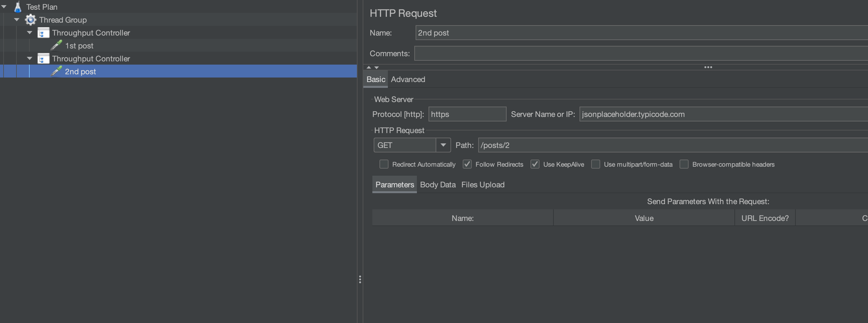Click the Thread Group gear icon

click(30, 20)
